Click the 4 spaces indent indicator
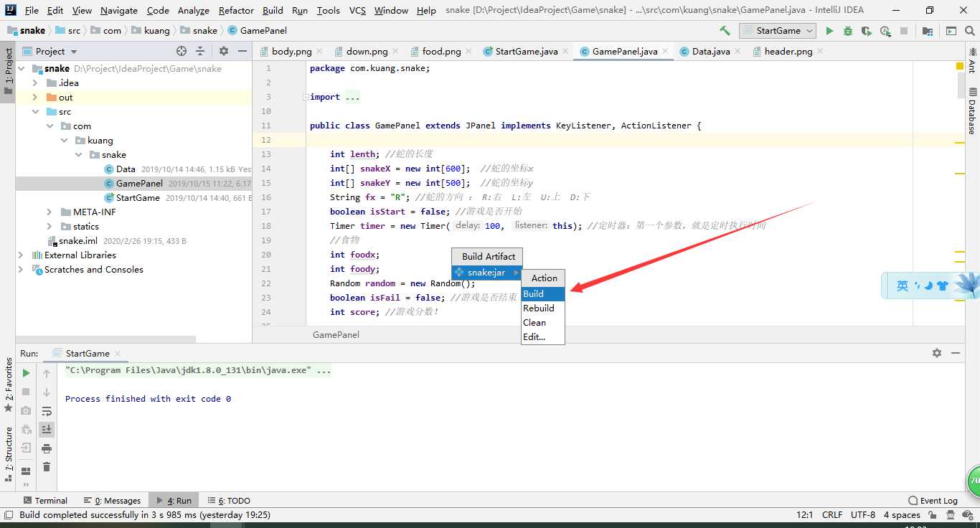 point(902,515)
